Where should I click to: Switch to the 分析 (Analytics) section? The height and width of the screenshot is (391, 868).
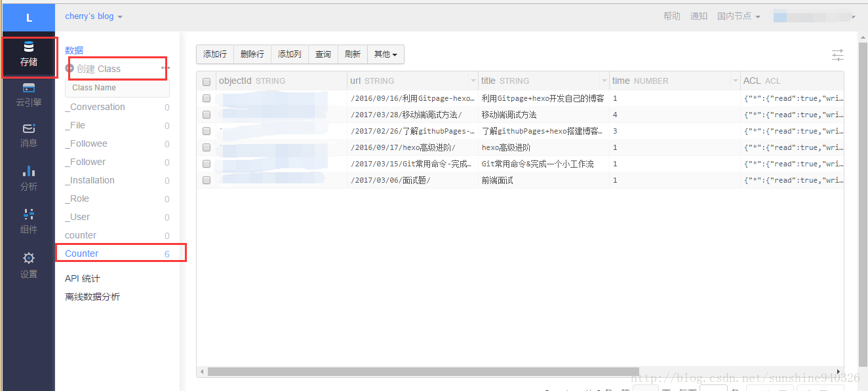point(28,178)
